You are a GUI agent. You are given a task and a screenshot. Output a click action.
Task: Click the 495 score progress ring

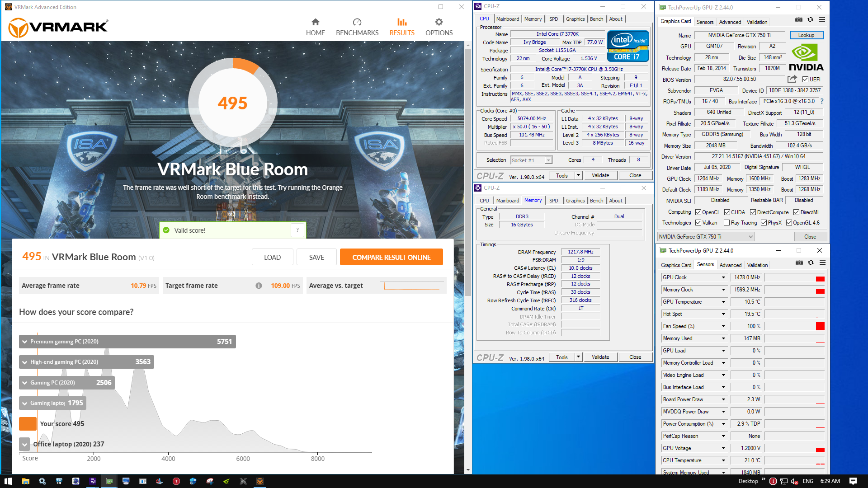[x=233, y=103]
